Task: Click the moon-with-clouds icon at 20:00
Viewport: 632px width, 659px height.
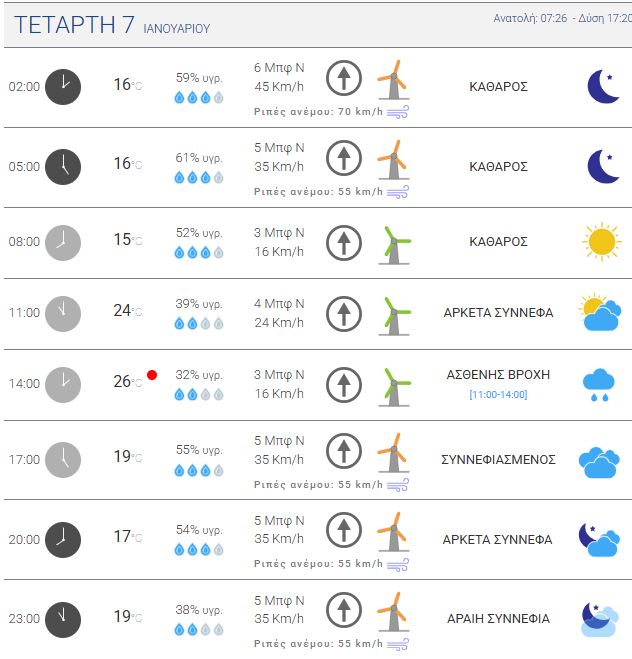Action: coord(599,540)
